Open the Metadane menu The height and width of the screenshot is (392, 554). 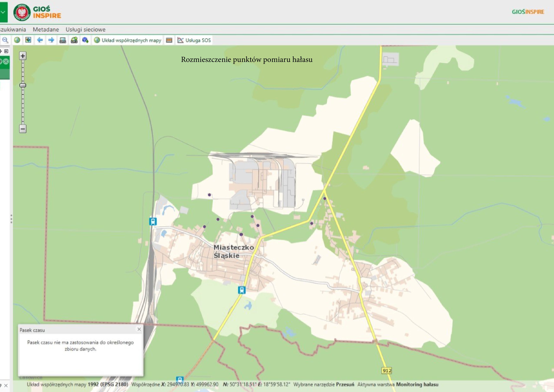[x=46, y=29]
